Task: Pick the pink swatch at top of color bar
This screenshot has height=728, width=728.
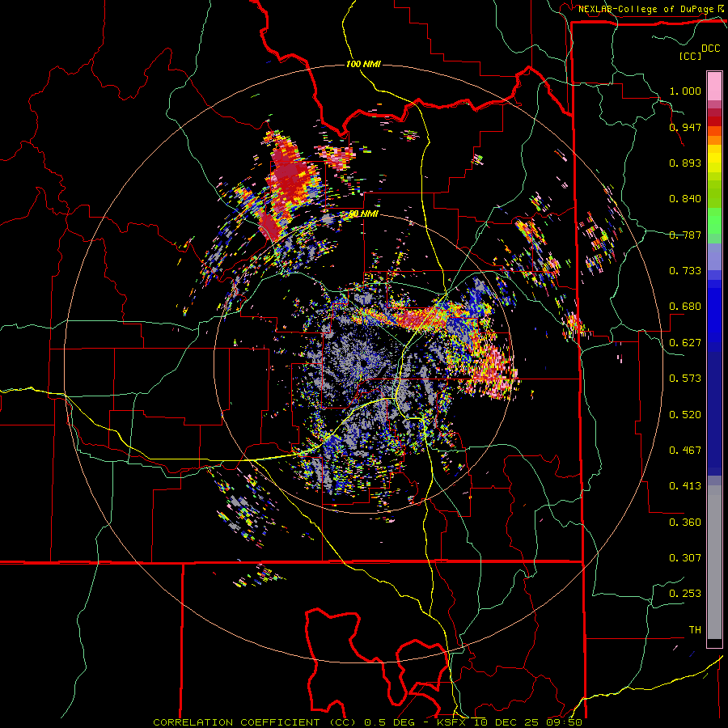Action: coord(714,86)
